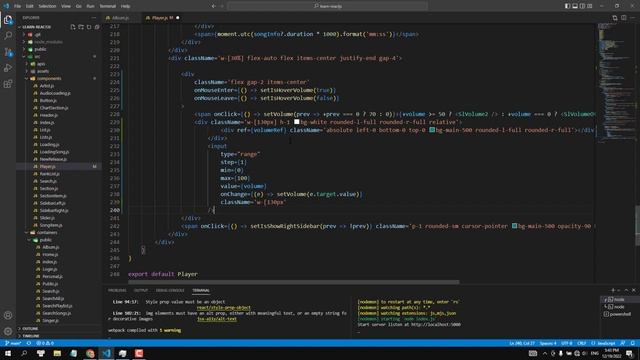Image resolution: width=640 pixels, height=360 pixels.
Task: Switch to the OUTPUT panel tab
Action: point(141,290)
